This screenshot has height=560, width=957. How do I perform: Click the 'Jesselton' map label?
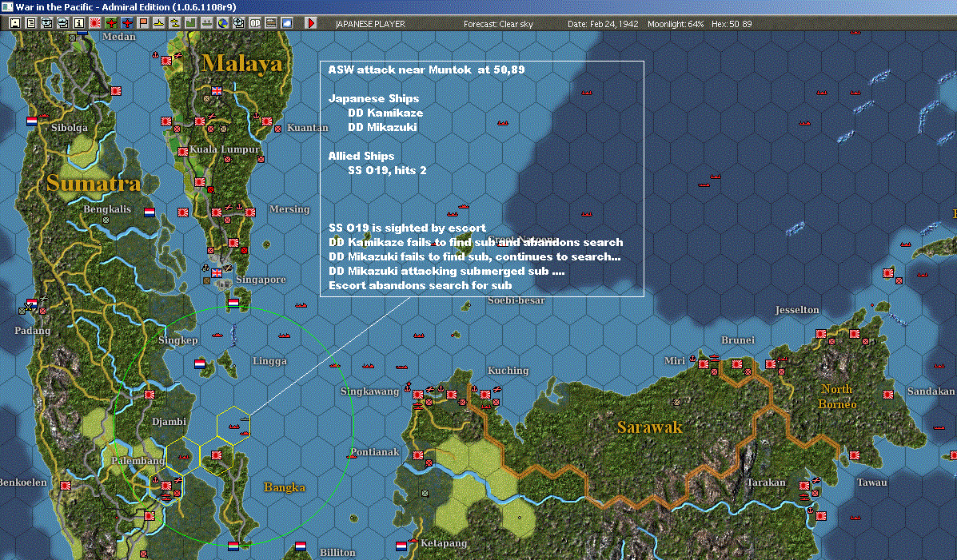point(796,310)
